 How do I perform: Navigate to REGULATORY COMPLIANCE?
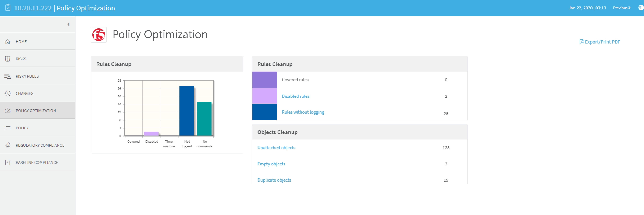pyautogui.click(x=38, y=145)
